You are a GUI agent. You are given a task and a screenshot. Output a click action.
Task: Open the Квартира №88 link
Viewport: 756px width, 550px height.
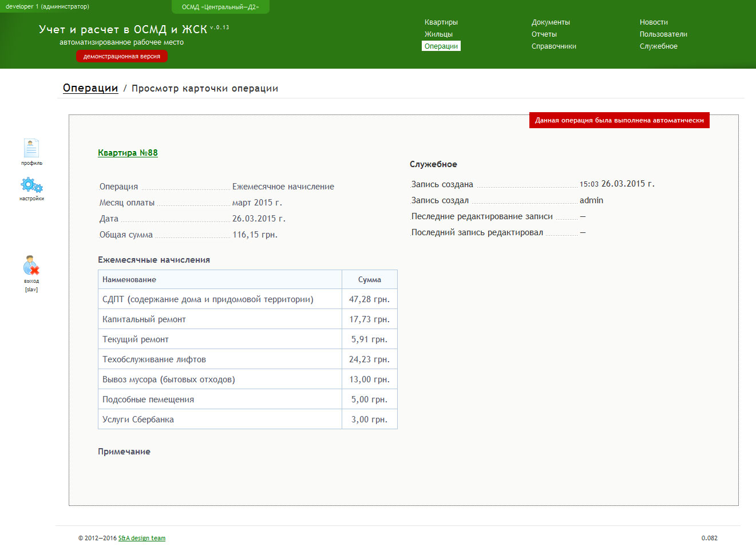coord(128,153)
